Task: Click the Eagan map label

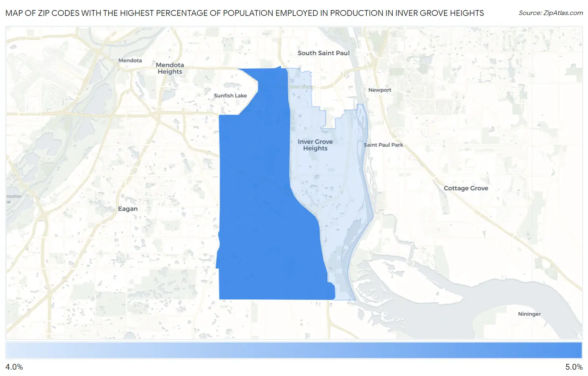Action: click(128, 209)
